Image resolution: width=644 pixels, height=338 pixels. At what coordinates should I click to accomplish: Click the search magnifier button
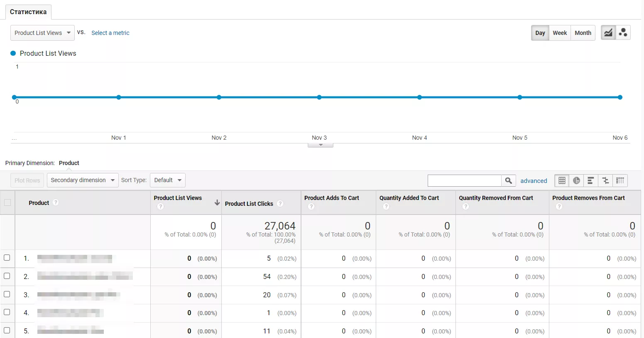pyautogui.click(x=509, y=180)
